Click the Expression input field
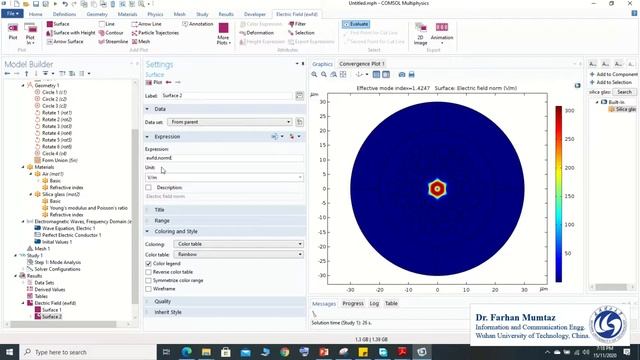Image resolution: width=640 pixels, height=360 pixels. click(224, 158)
